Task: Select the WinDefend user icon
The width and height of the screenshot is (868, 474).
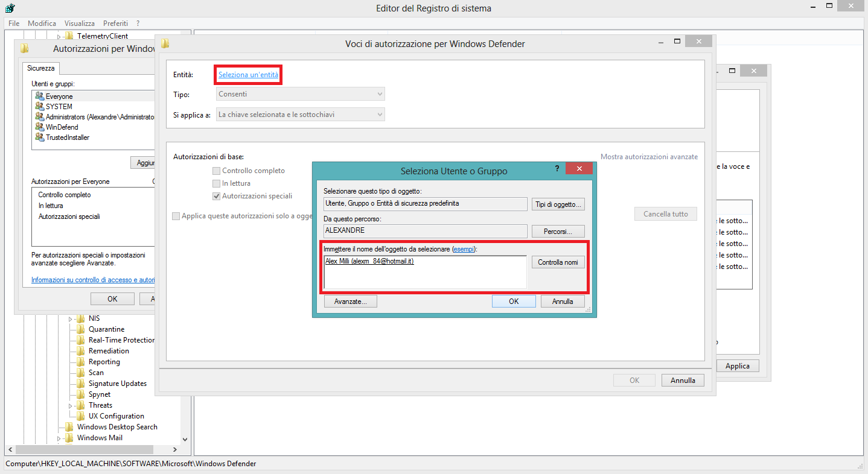Action: [40, 127]
